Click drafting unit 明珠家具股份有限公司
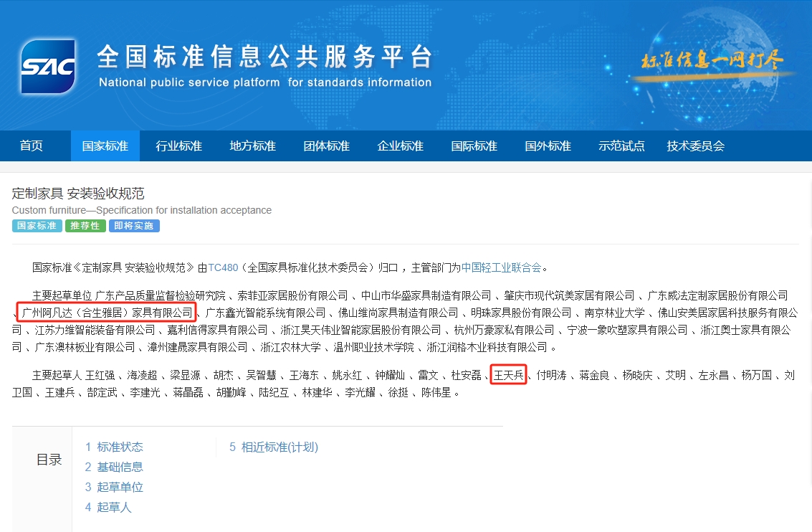This screenshot has width=812, height=532. coord(521,313)
